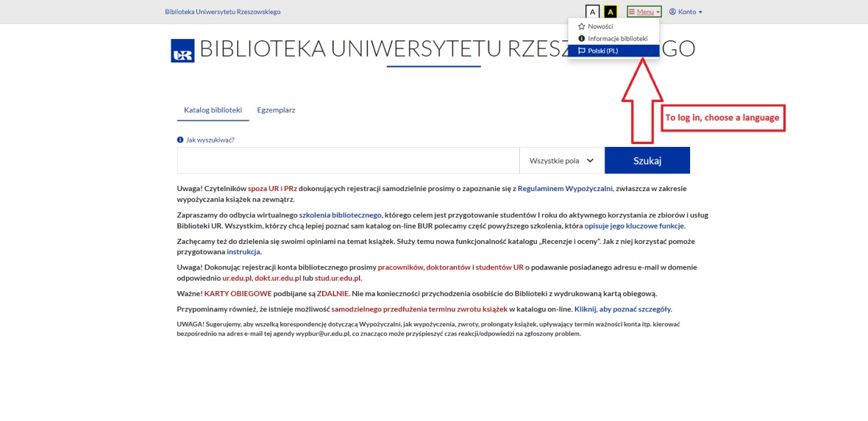Choose Informacje biblioteki in the menu
Viewport: 868px width, 421px height.
click(613, 39)
